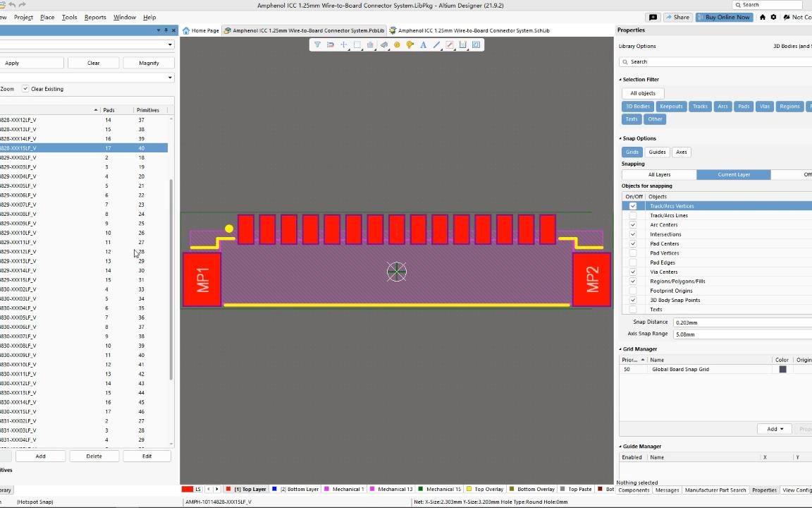Open the dropdown below the Apply button
This screenshot has width=812, height=508.
point(170,78)
